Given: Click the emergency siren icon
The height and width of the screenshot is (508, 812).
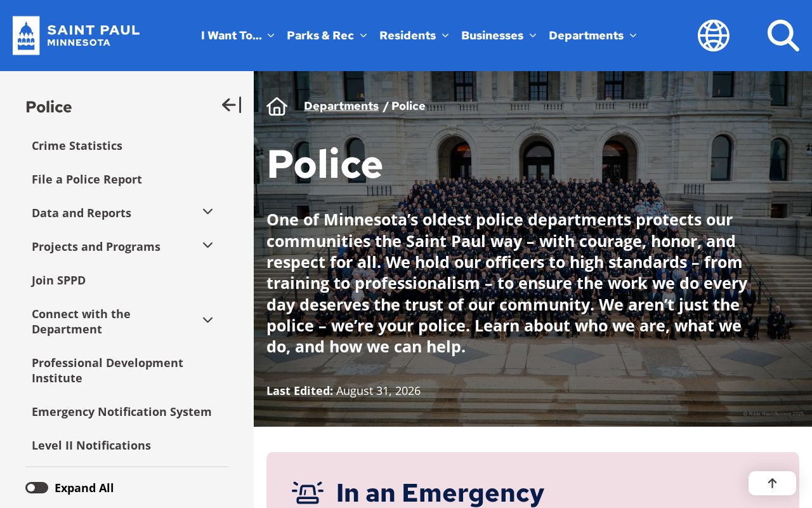Looking at the screenshot, I should point(308,493).
